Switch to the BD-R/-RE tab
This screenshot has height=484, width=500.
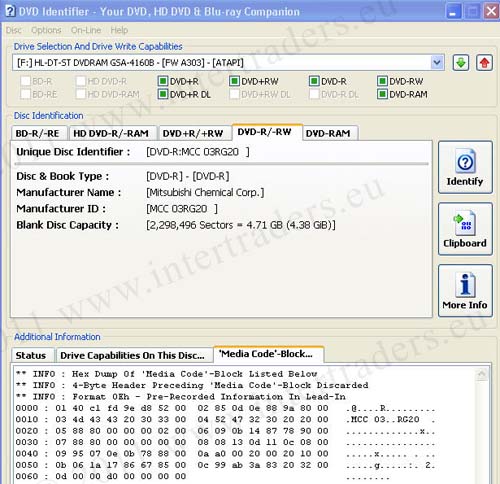pyautogui.click(x=38, y=134)
